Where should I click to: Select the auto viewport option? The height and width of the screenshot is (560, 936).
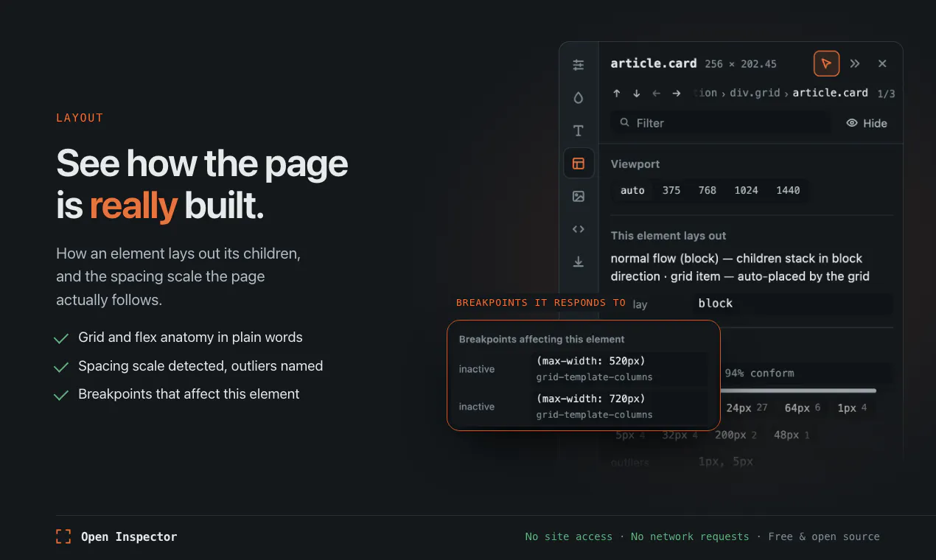click(632, 190)
